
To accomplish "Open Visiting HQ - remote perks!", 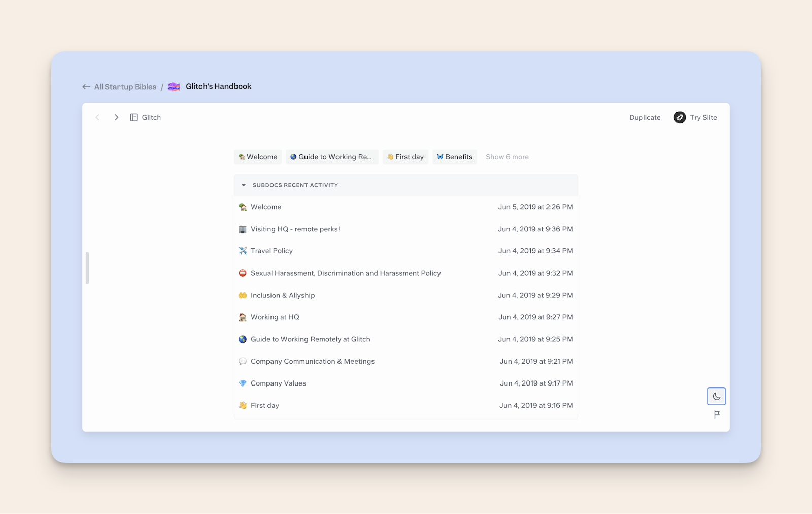I will [406, 229].
